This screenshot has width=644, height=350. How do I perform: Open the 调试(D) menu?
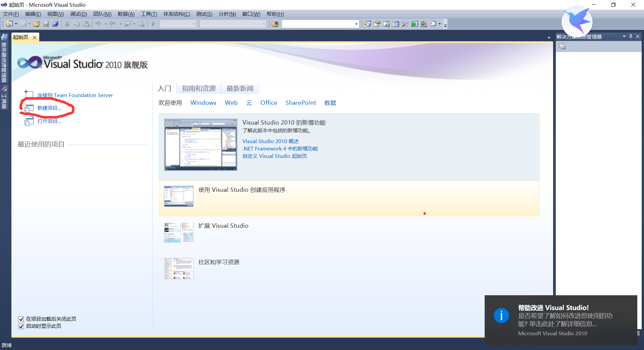pos(78,14)
